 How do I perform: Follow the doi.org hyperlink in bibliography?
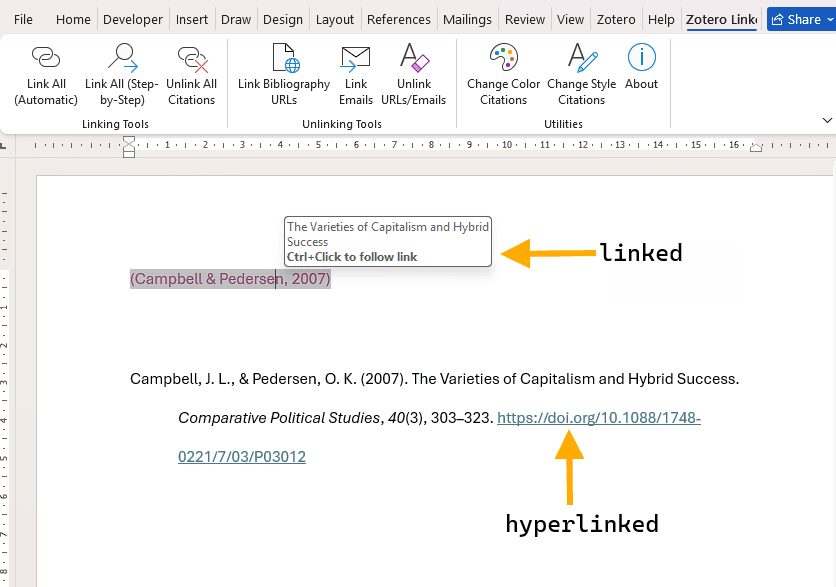pyautogui.click(x=598, y=418)
